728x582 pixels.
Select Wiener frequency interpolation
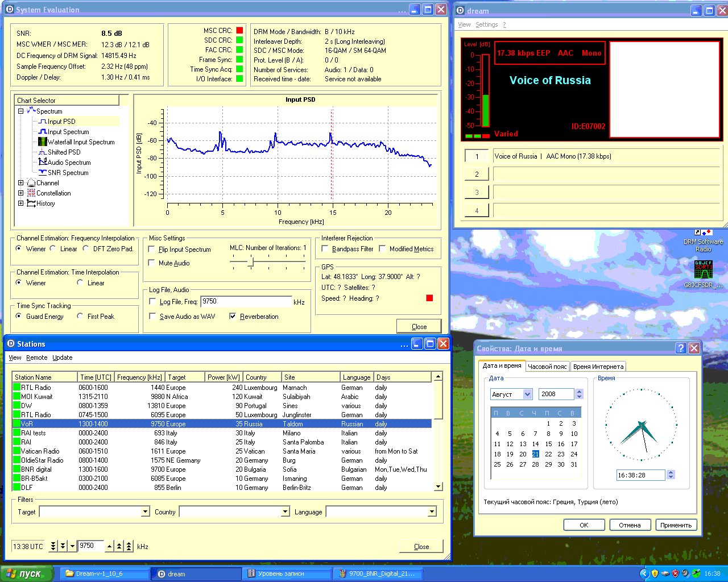tap(19, 248)
